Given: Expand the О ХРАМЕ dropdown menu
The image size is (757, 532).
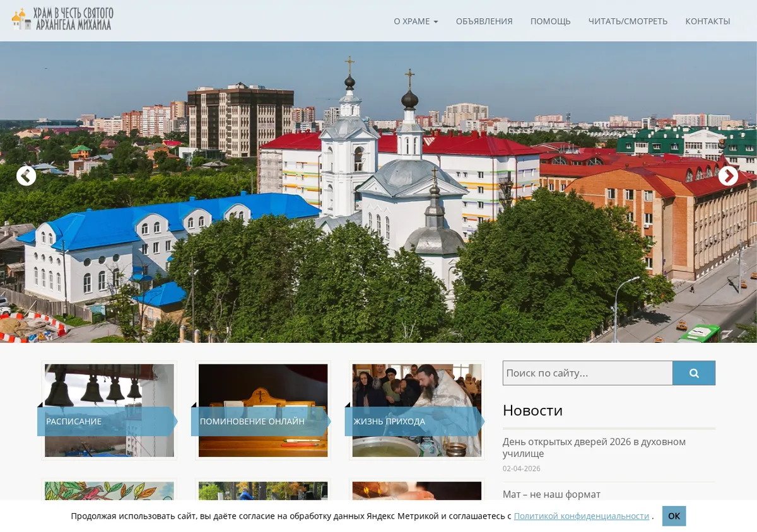Looking at the screenshot, I should [x=416, y=21].
